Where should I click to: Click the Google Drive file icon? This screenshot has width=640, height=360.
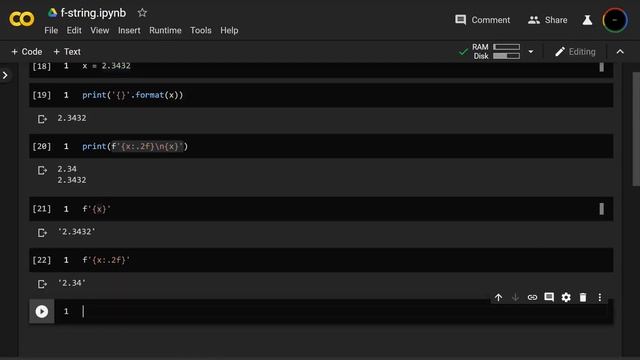pos(52,13)
